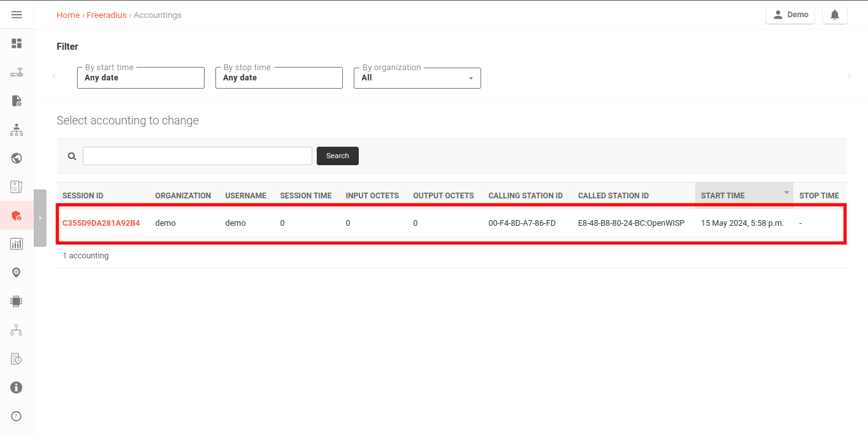Open the notifications bell icon
Image resolution: width=868 pixels, height=435 pixels.
coord(835,14)
